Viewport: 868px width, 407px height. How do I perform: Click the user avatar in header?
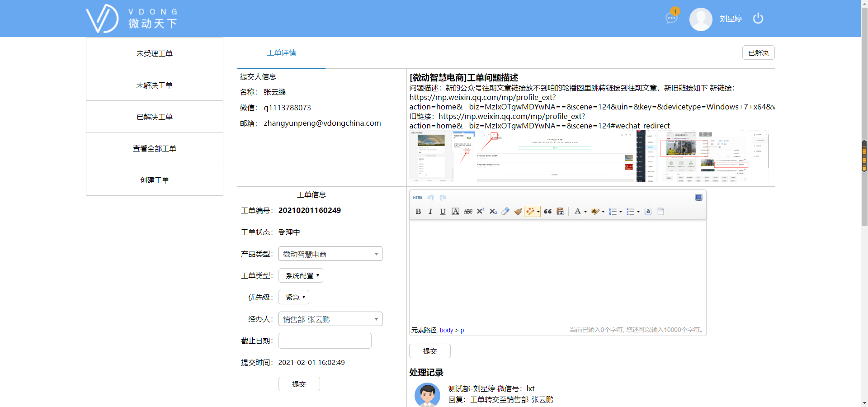click(x=701, y=19)
